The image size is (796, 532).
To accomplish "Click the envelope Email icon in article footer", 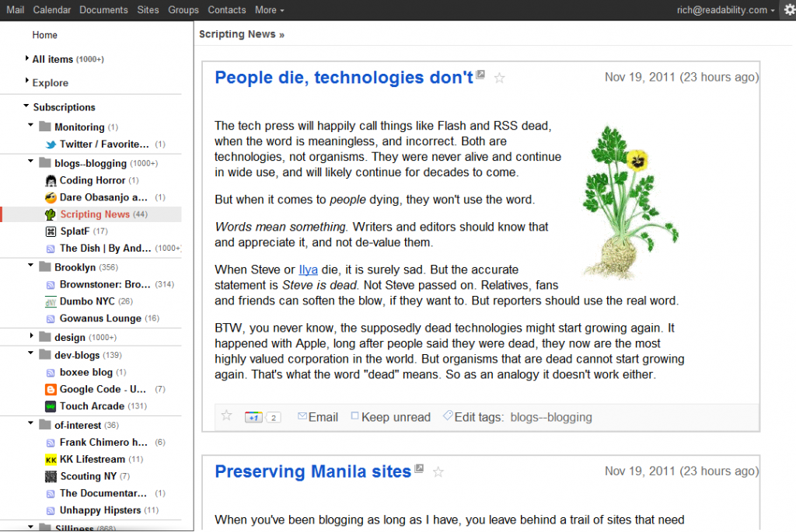I will coord(302,416).
